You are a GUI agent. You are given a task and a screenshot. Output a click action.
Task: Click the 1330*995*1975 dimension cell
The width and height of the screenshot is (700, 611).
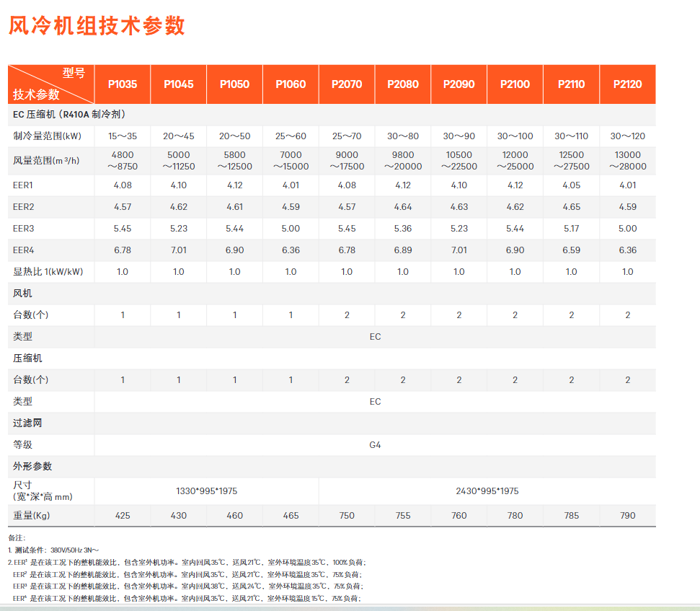coord(207,491)
